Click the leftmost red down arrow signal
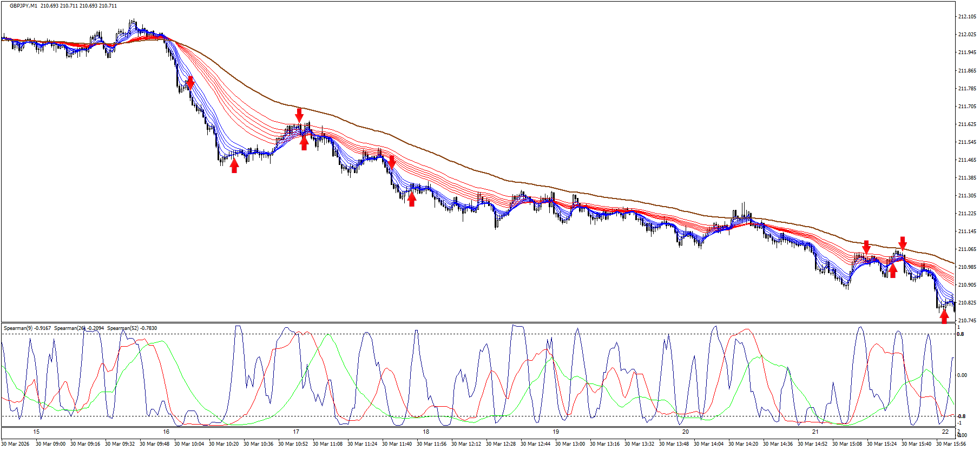The height and width of the screenshot is (450, 980). (190, 83)
